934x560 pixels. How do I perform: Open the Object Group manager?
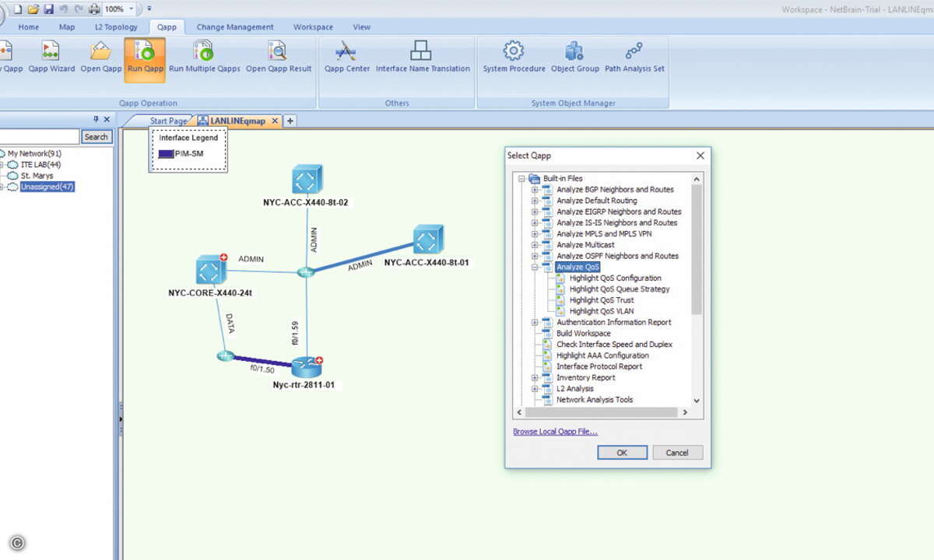click(574, 58)
